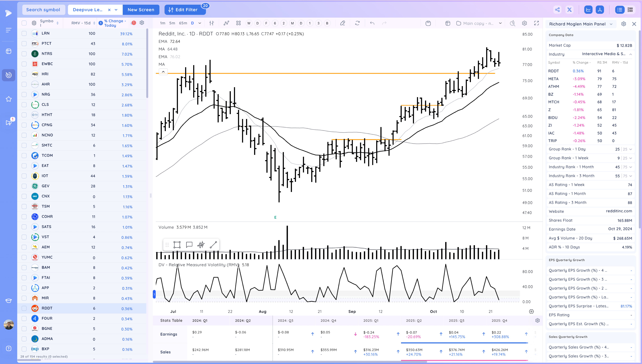Viewport: 642px width, 364px height.
Task: Open the daily timeframe dropdown chevron
Action: pyautogui.click(x=199, y=23)
